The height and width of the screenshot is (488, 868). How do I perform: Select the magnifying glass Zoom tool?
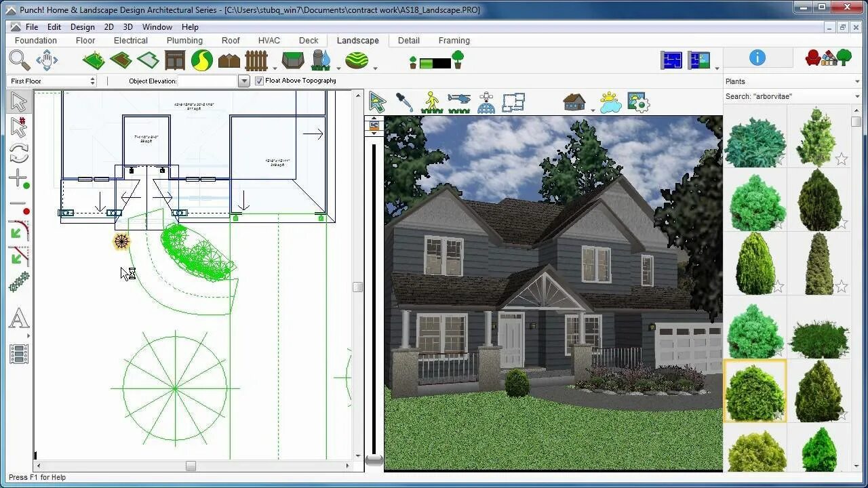[20, 60]
